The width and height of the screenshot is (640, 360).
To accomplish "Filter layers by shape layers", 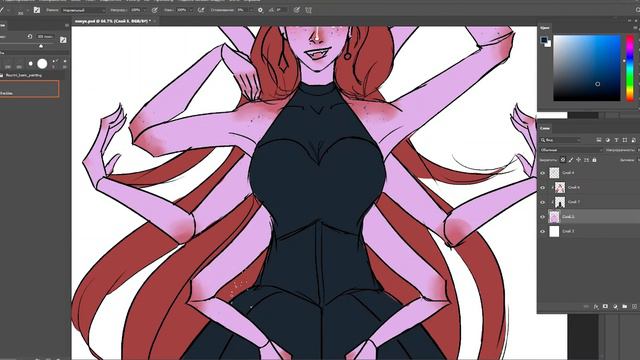I will coord(625,140).
